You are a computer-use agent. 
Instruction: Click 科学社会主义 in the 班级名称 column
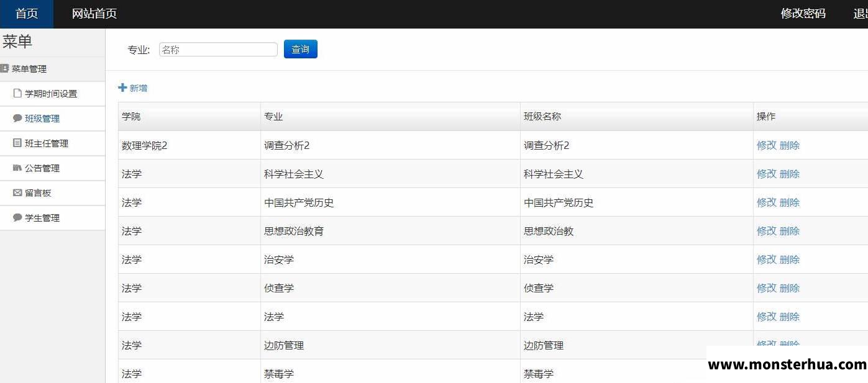(554, 174)
